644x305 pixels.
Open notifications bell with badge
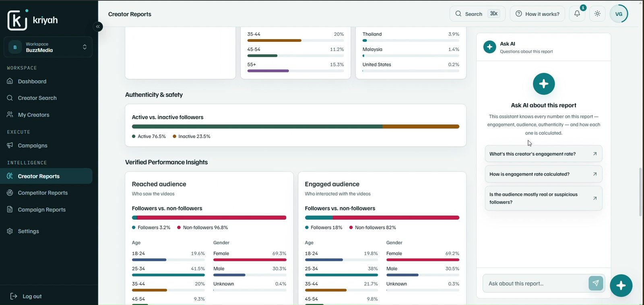click(x=577, y=14)
